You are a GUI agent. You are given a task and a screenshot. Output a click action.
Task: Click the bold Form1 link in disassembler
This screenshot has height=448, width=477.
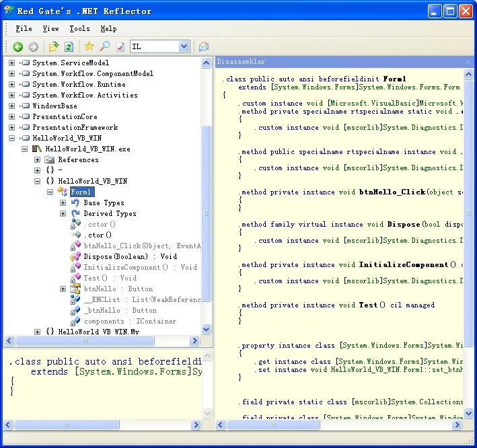tap(394, 79)
